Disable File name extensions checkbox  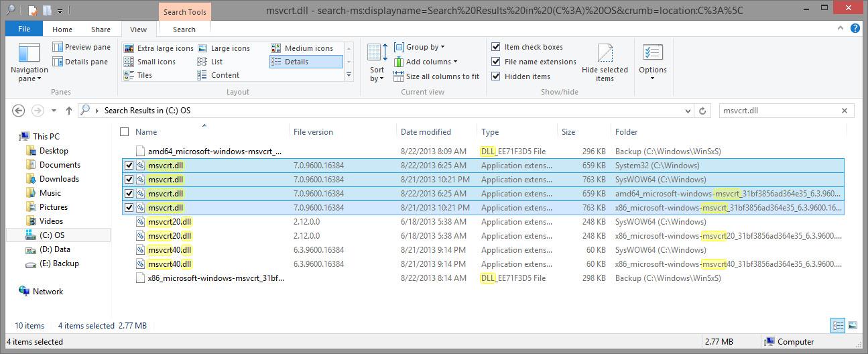tap(496, 62)
